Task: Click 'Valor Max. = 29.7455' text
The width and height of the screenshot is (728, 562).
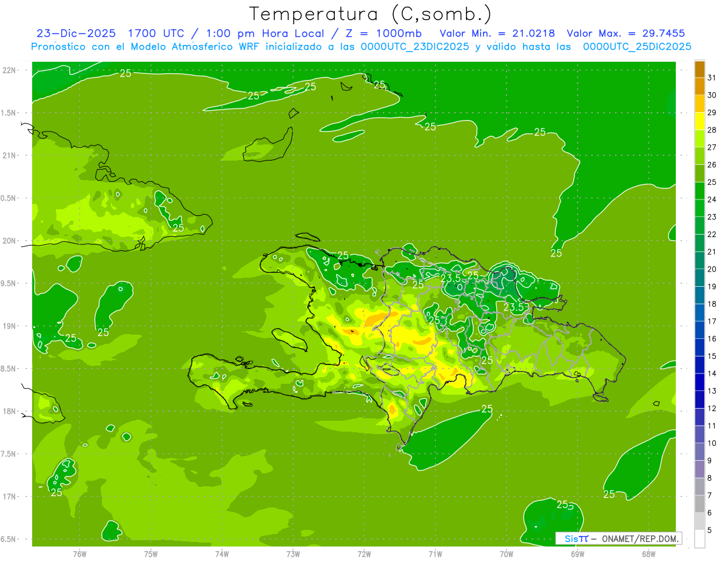Action: [625, 33]
